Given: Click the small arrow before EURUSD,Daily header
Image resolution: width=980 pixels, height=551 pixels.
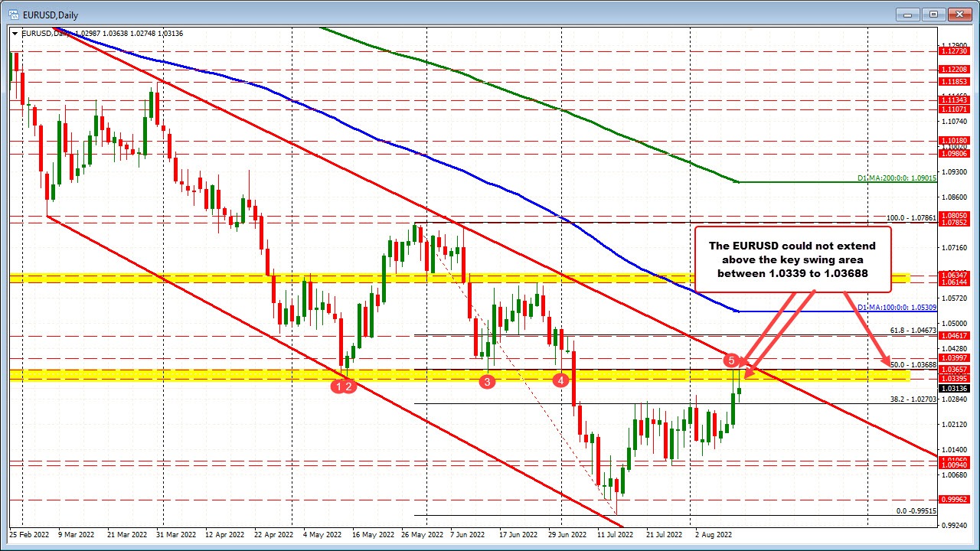Looking at the screenshot, I should [15, 34].
